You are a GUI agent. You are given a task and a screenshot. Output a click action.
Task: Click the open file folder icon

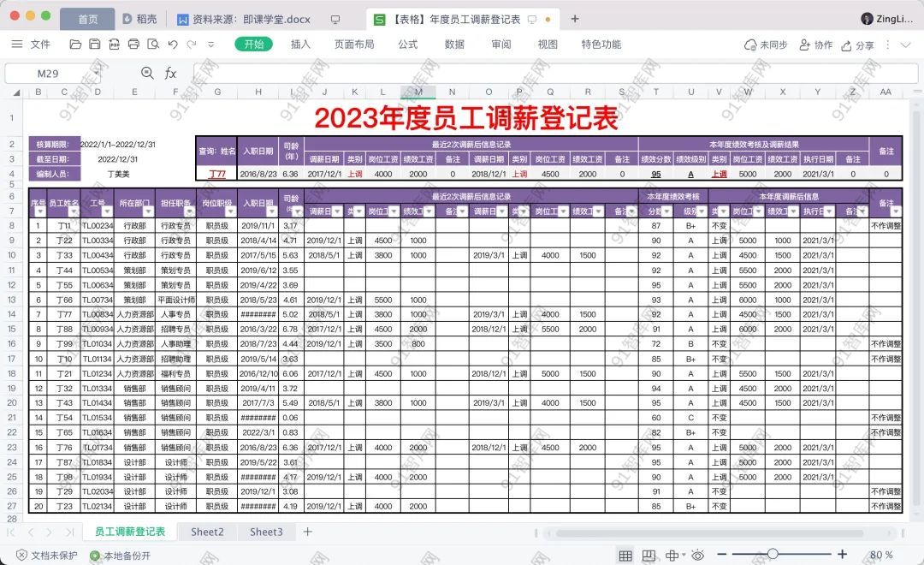click(x=75, y=45)
